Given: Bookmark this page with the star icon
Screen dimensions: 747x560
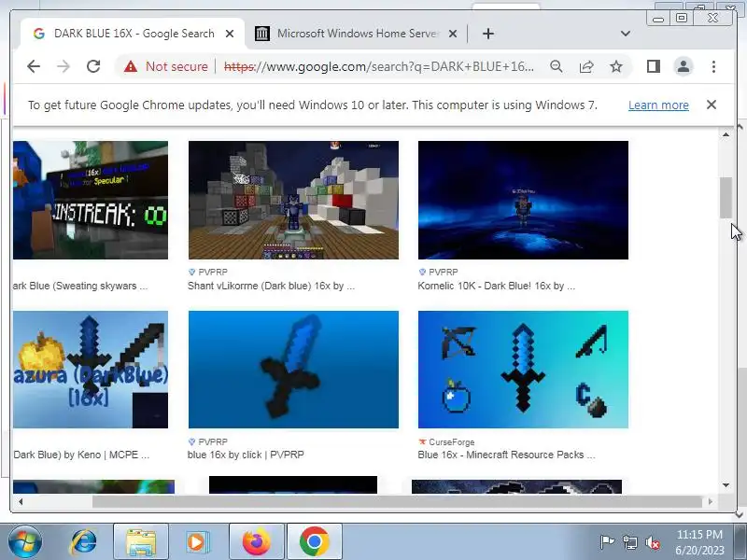Looking at the screenshot, I should [616, 66].
